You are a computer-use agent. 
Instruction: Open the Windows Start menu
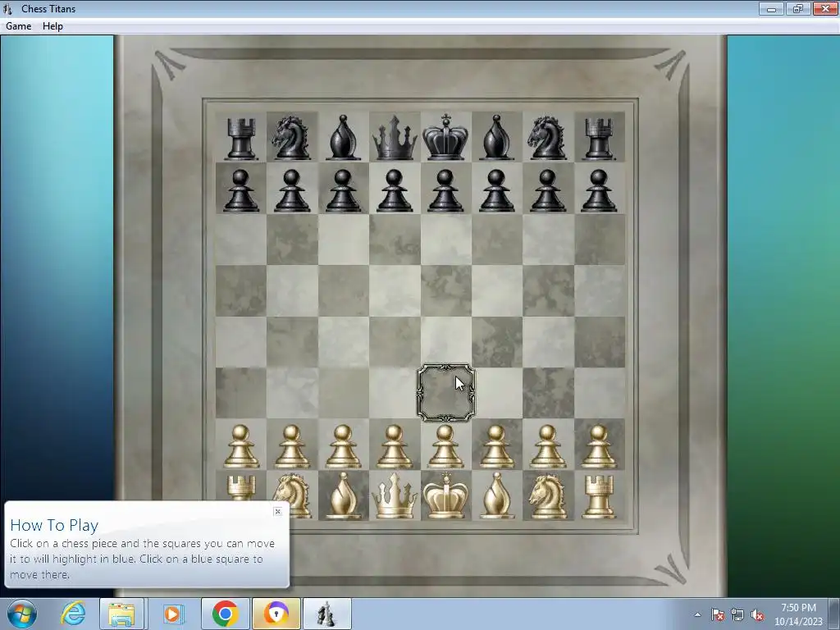point(21,614)
